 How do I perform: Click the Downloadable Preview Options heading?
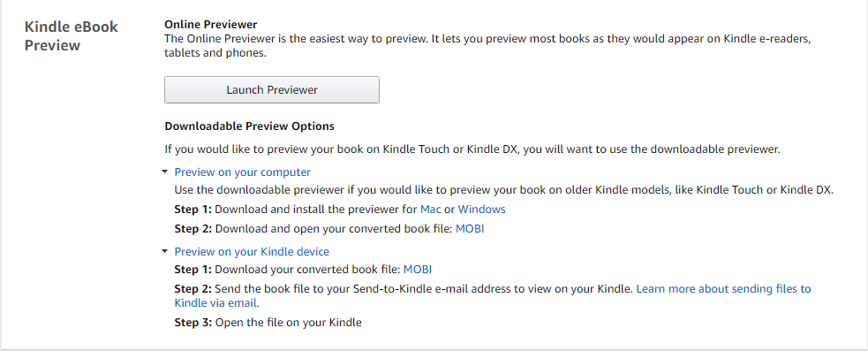249,126
